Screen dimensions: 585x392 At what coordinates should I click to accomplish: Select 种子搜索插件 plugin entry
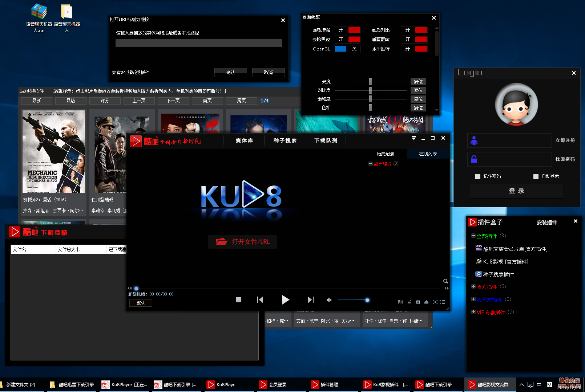[495, 274]
